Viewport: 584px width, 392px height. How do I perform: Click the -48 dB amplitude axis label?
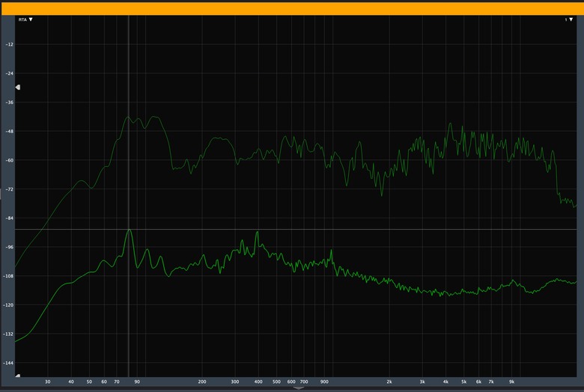point(9,132)
